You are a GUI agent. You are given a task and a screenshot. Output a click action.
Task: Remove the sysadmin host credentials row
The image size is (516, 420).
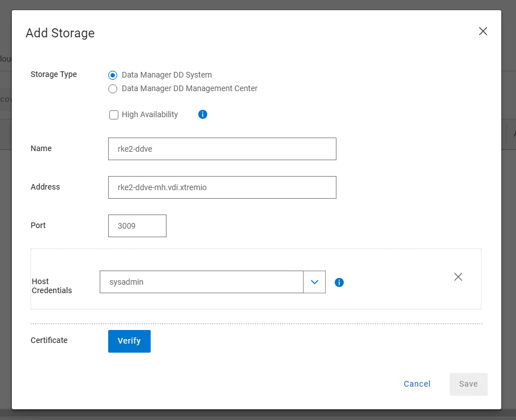pyautogui.click(x=458, y=277)
